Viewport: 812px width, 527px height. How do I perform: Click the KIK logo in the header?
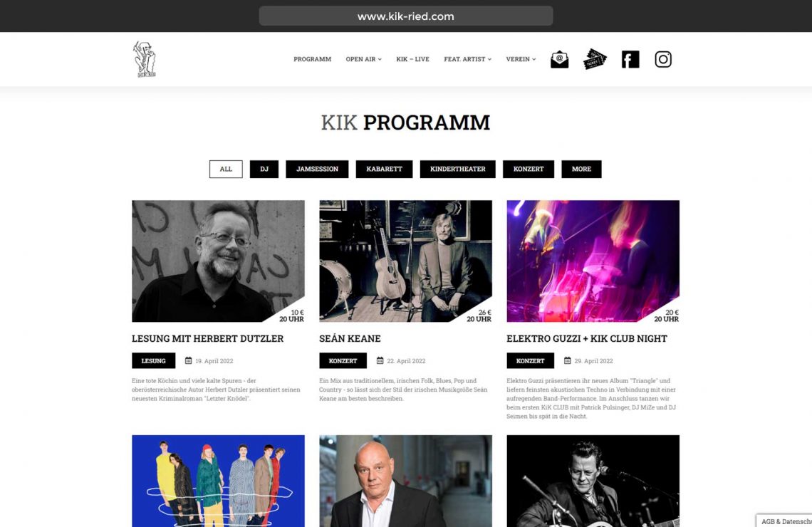(x=145, y=59)
